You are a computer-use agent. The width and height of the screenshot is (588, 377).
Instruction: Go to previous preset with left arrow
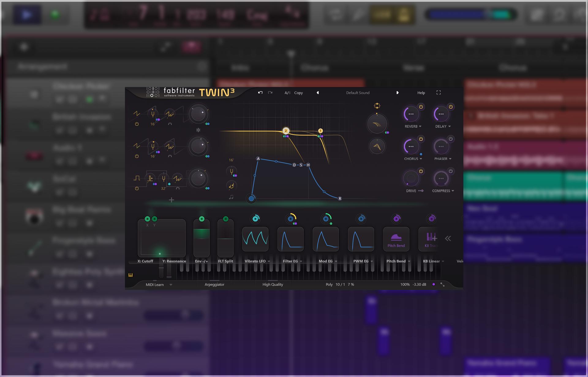click(318, 93)
